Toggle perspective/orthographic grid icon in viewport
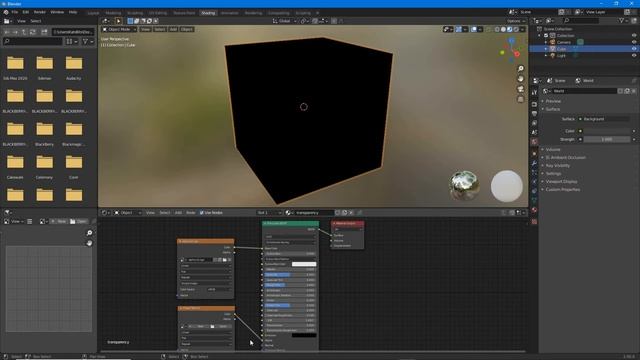The width and height of the screenshot is (640, 360). tap(520, 99)
